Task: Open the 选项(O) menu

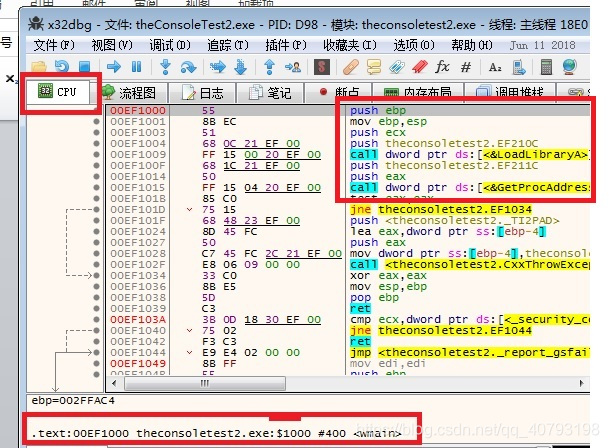Action: coord(414,45)
